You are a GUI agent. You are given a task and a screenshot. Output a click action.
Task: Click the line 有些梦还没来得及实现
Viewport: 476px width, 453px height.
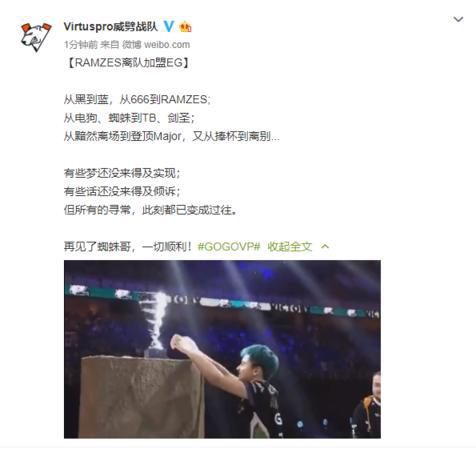click(122, 173)
